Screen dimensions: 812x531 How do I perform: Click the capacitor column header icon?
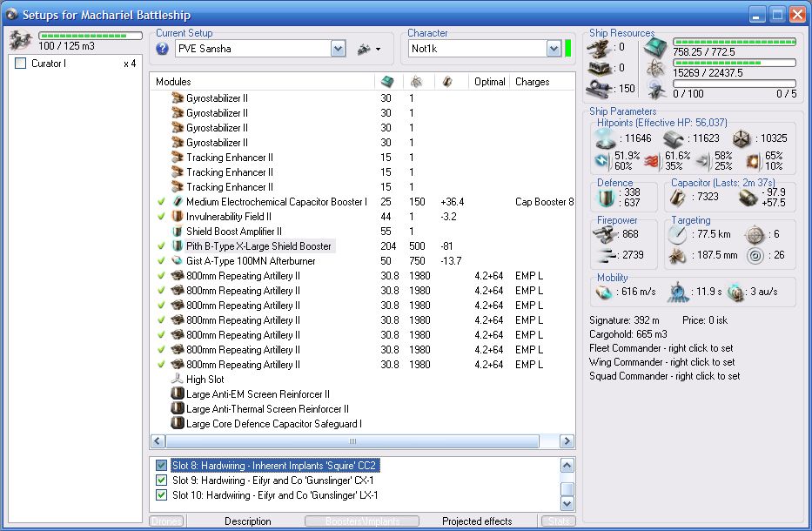click(x=447, y=82)
